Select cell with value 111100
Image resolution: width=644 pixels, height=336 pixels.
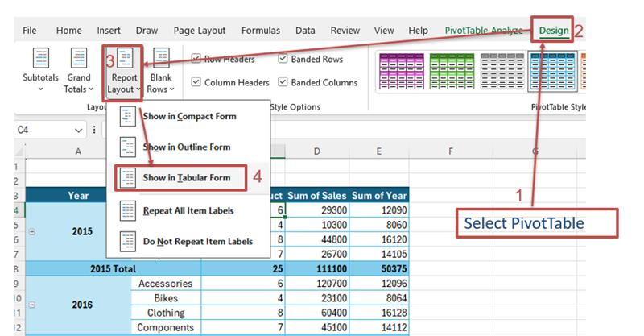pos(316,268)
